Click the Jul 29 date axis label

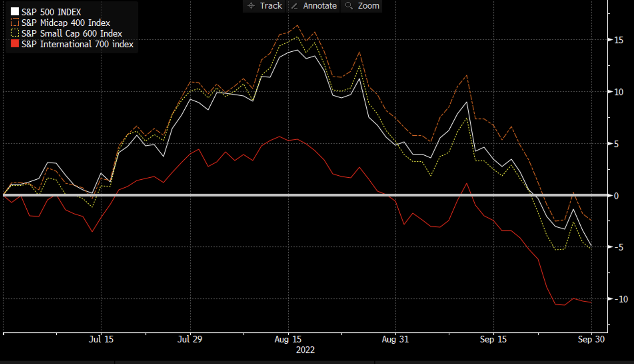point(190,339)
